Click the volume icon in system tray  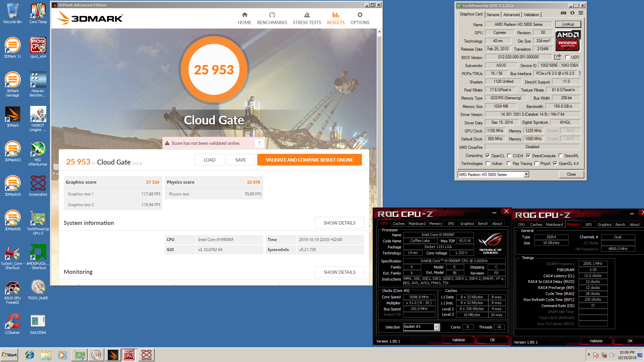point(612,355)
